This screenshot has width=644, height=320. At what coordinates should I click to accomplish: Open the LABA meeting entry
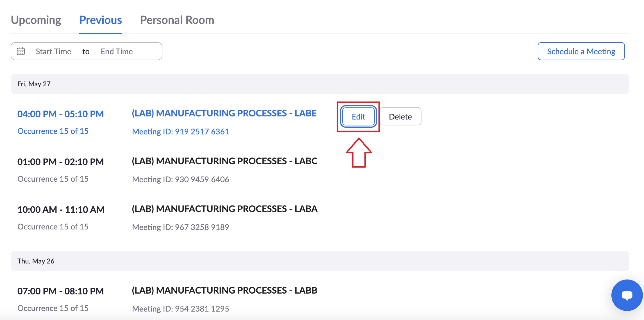tap(225, 209)
